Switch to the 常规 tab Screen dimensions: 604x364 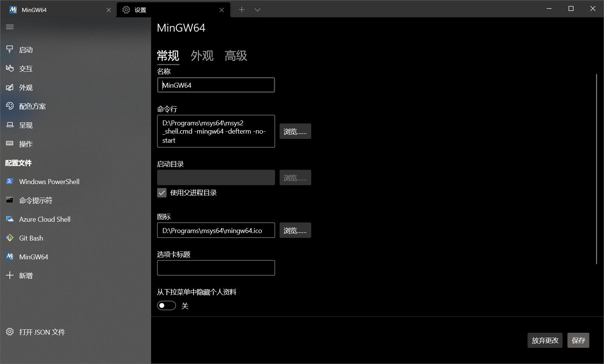[168, 56]
